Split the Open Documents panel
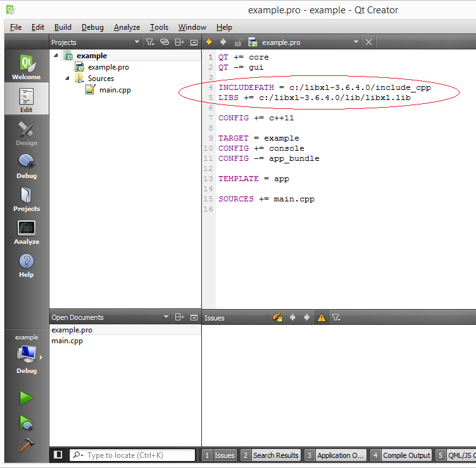This screenshot has width=476, height=468. point(179,317)
